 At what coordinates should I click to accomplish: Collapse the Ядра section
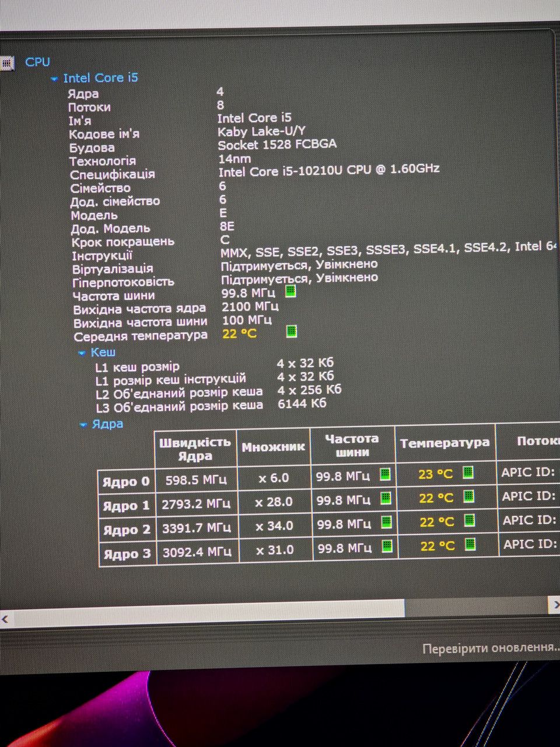pos(83,425)
